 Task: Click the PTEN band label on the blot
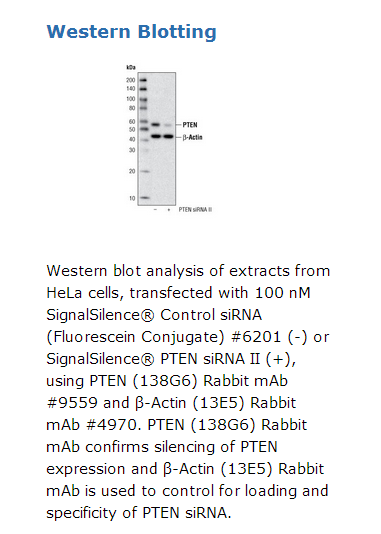point(190,125)
